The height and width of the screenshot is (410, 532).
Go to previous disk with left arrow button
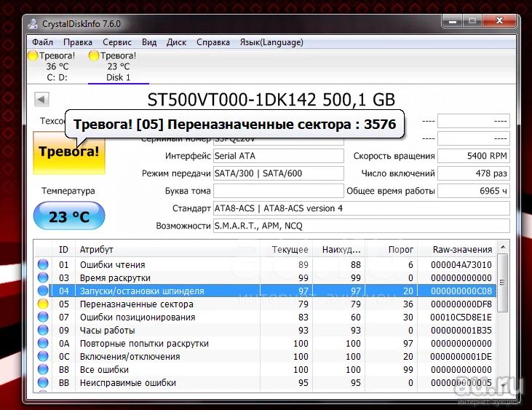tap(41, 100)
